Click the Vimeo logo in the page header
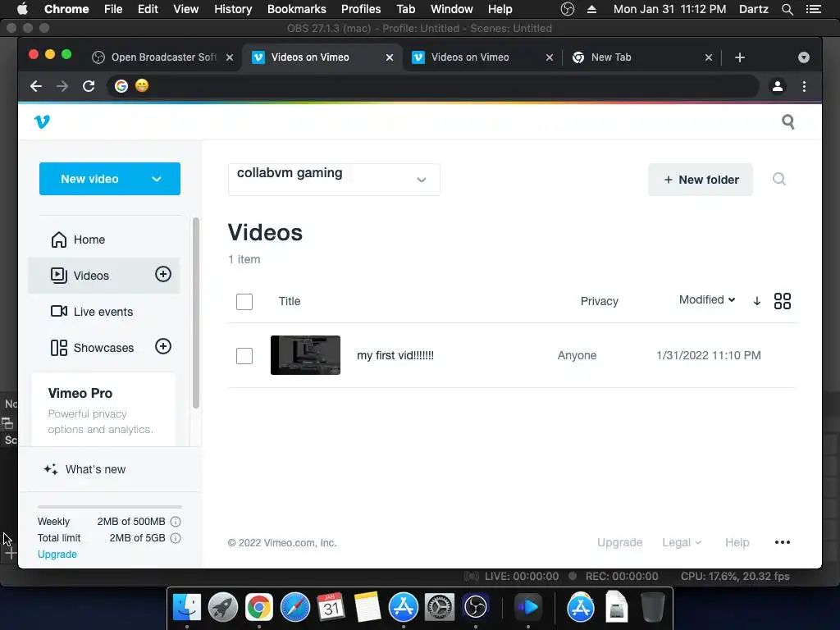This screenshot has height=630, width=840. click(42, 121)
